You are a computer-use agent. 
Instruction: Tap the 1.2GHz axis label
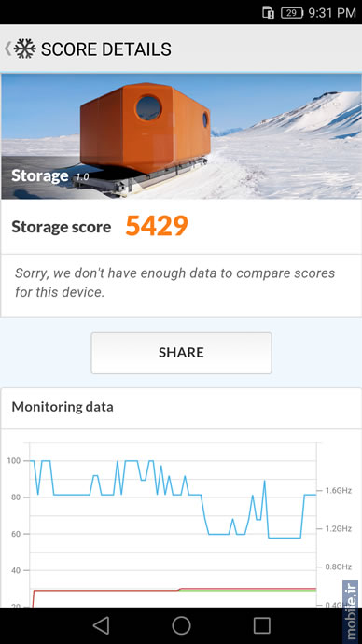(339, 528)
